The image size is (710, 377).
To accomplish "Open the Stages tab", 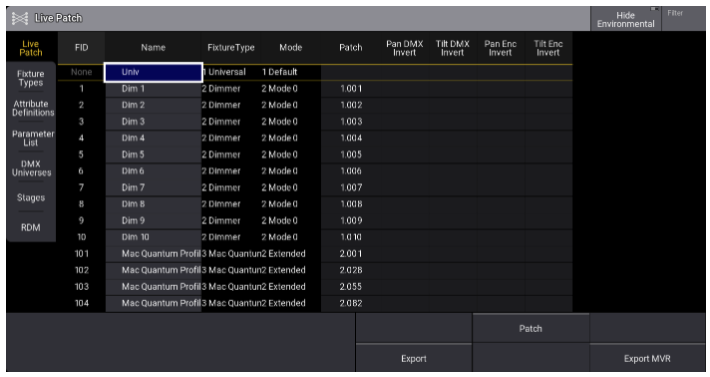I will 31,198.
